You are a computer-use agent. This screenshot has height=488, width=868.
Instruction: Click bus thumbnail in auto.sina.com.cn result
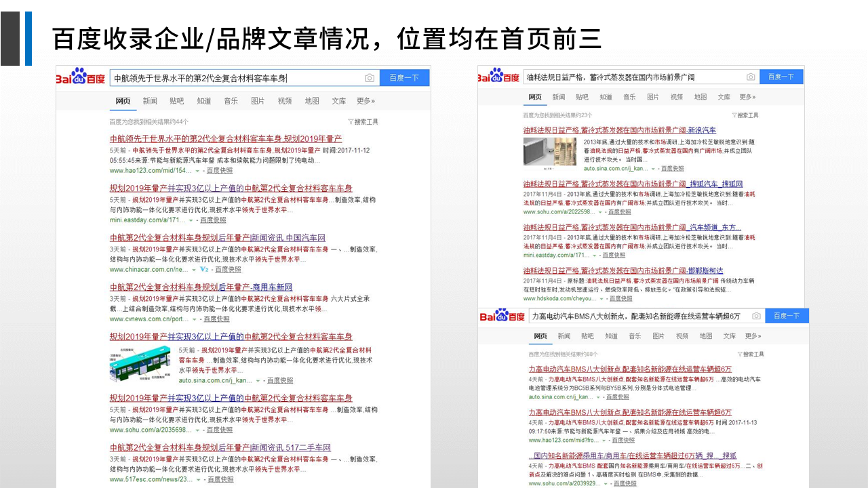pos(141,364)
